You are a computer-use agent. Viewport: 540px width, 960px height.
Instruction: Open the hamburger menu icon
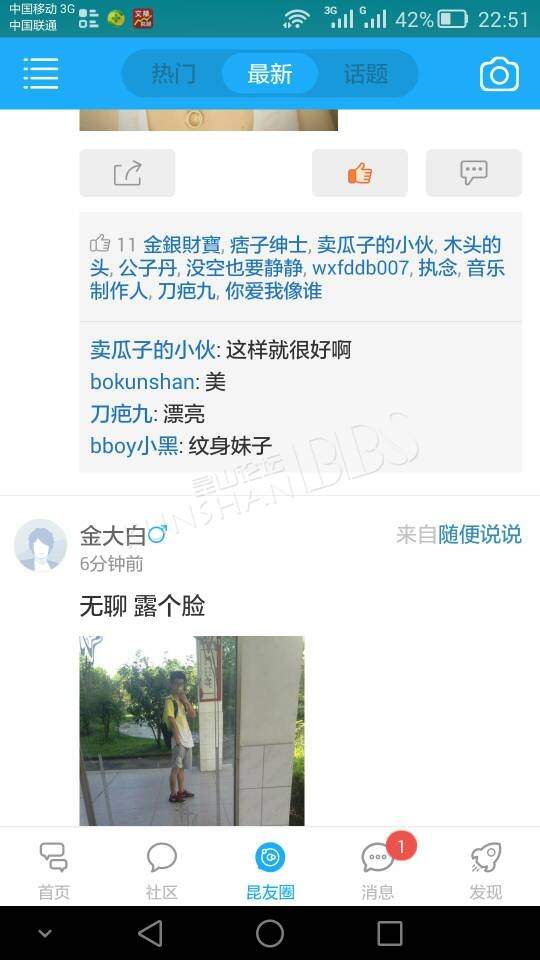(40, 73)
